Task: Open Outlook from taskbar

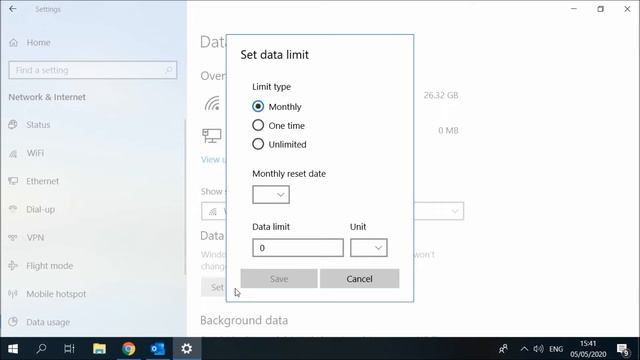Action: click(x=158, y=349)
